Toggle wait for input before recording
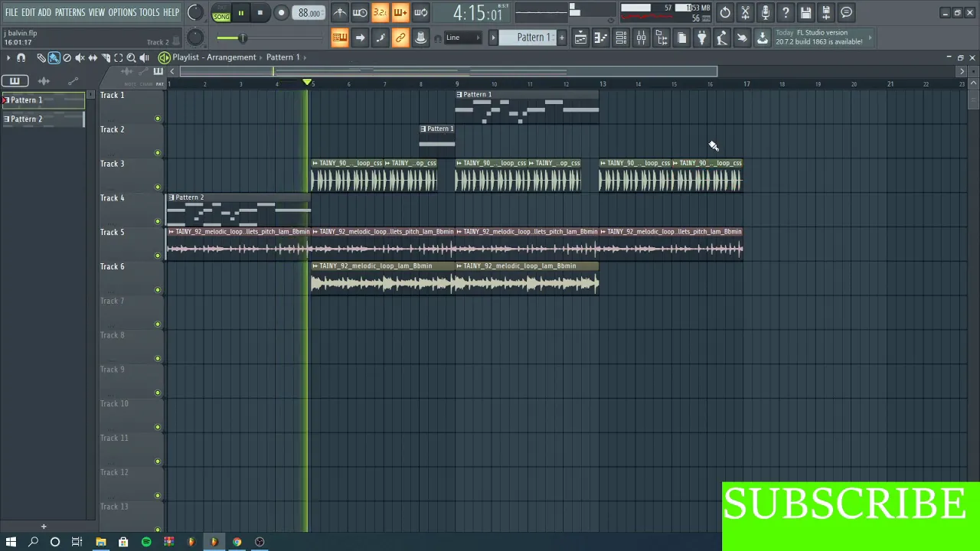This screenshot has height=551, width=980. click(360, 12)
